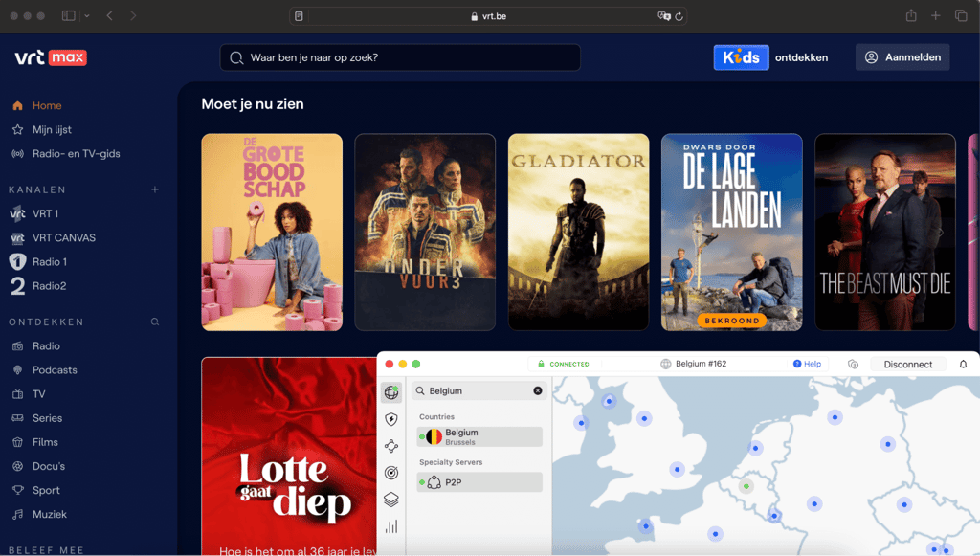Click the Kids ontdekken button
Image resolution: width=980 pixels, height=556 pixels.
[771, 57]
